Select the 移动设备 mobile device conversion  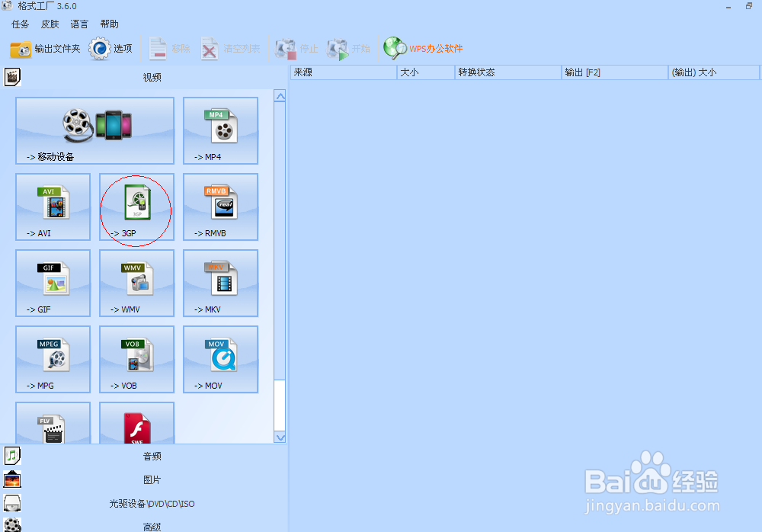94,131
